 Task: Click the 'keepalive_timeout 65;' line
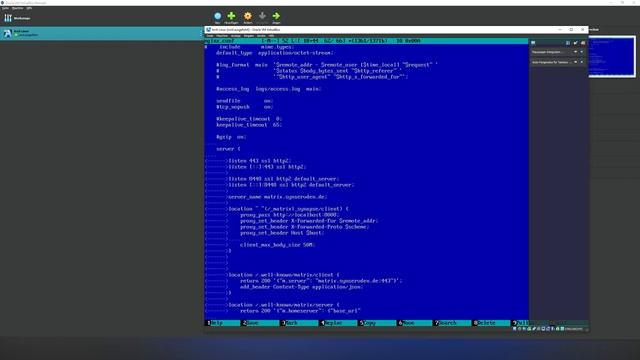pos(249,125)
